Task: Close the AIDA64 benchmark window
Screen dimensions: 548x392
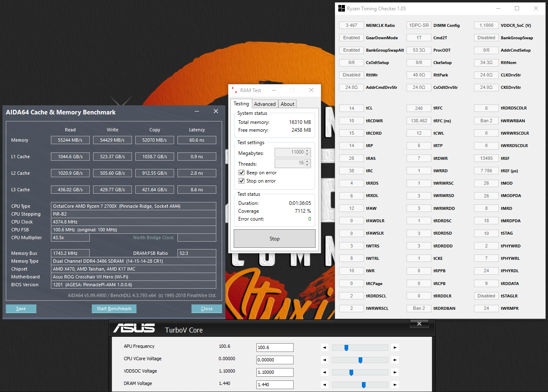Action: (x=216, y=112)
